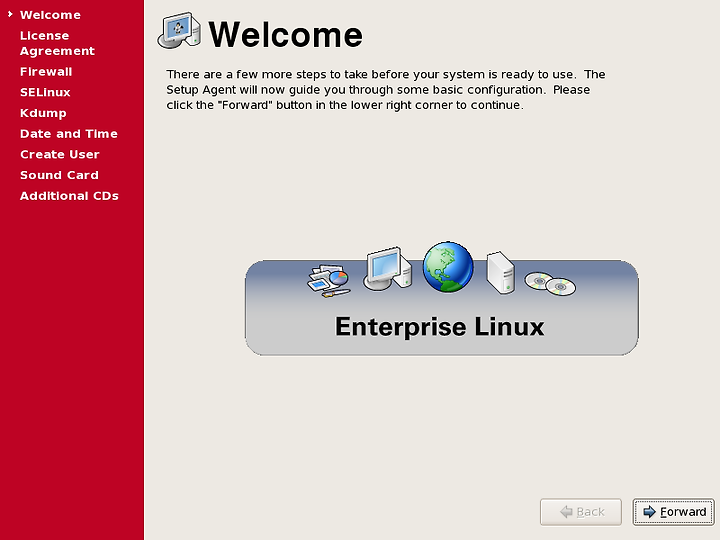Viewport: 720px width, 540px height.
Task: Select Welcome in the sidebar steps
Action: coord(50,15)
